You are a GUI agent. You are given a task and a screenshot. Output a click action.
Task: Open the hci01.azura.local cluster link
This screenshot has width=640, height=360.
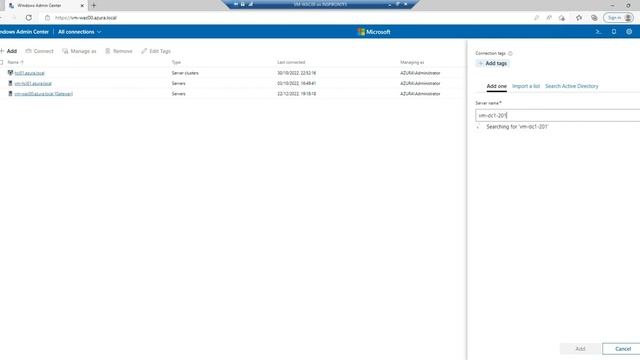coord(29,73)
